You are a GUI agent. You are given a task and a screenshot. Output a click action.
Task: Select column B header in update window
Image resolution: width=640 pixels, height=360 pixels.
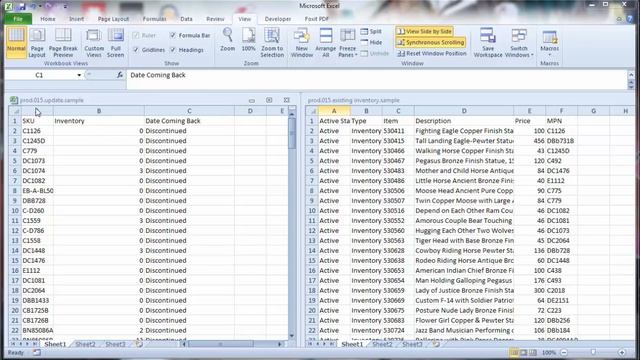click(x=99, y=111)
